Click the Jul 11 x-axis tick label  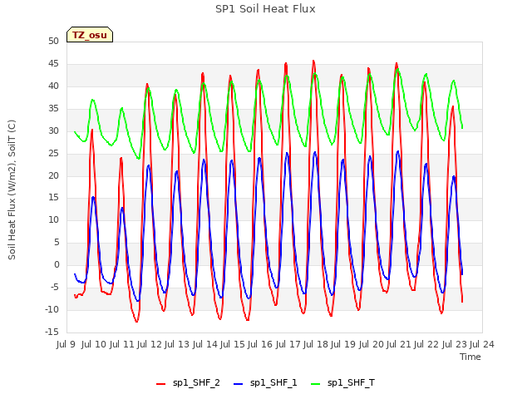pyautogui.click(x=121, y=344)
